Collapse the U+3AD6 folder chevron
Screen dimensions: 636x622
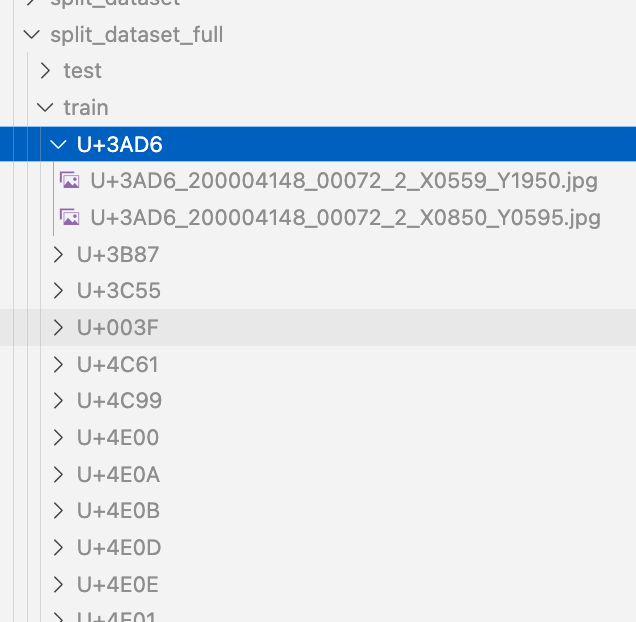[x=58, y=144]
